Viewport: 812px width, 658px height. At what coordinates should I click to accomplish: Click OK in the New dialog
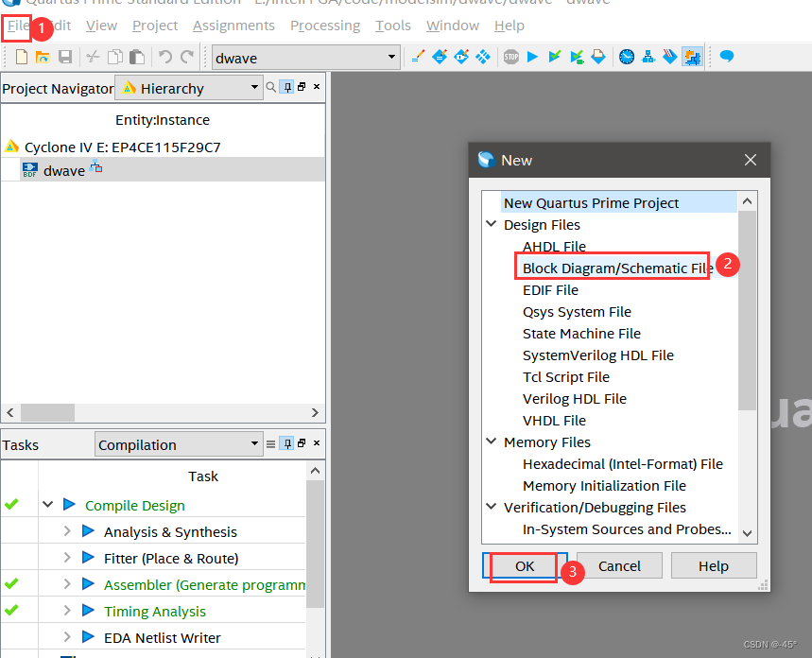pos(525,565)
